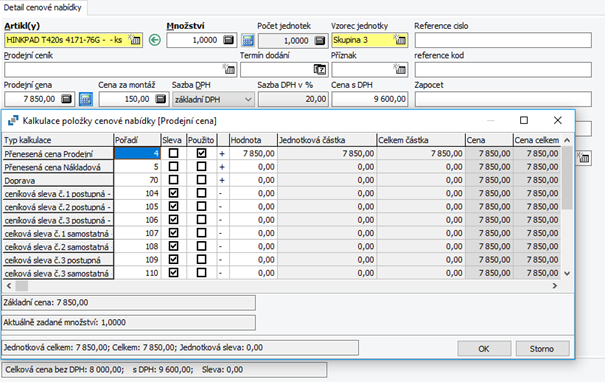Click the horizontal scrollbar right arrow
This screenshot has height=382, width=605.
(554, 286)
